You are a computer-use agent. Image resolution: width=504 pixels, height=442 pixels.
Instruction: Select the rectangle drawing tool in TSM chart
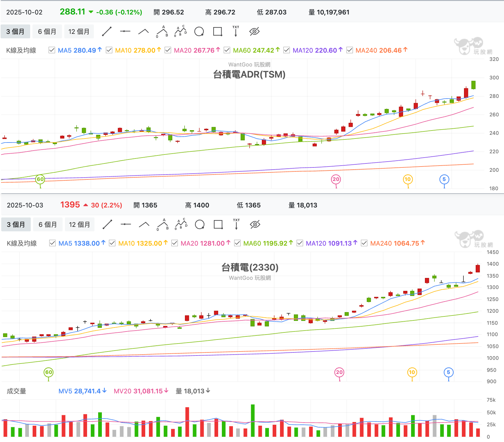(x=218, y=31)
